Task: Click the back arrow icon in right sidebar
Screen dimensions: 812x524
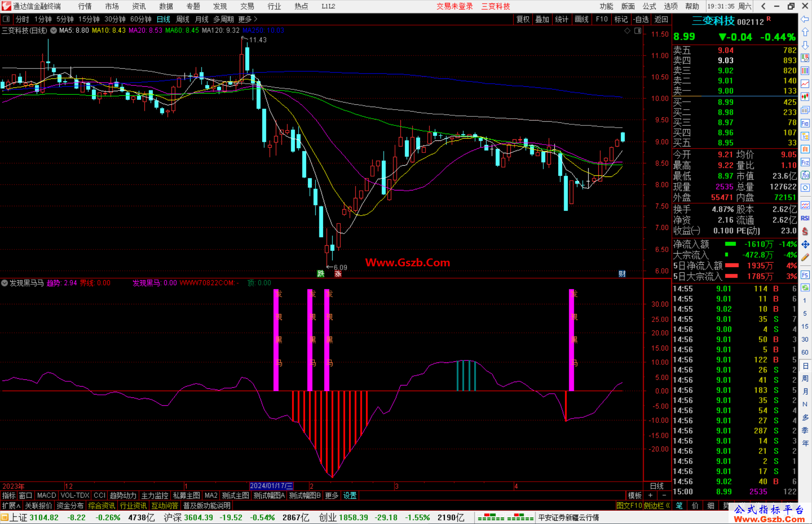Action: [805, 19]
